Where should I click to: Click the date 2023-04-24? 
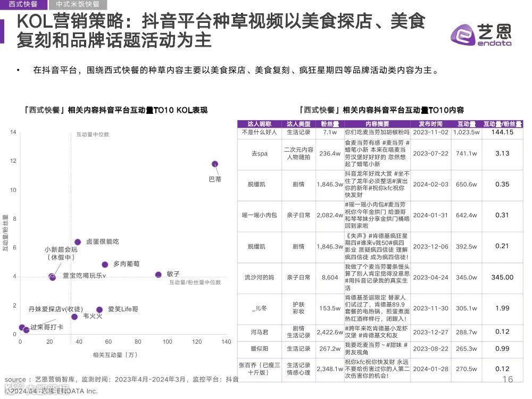coord(430,278)
